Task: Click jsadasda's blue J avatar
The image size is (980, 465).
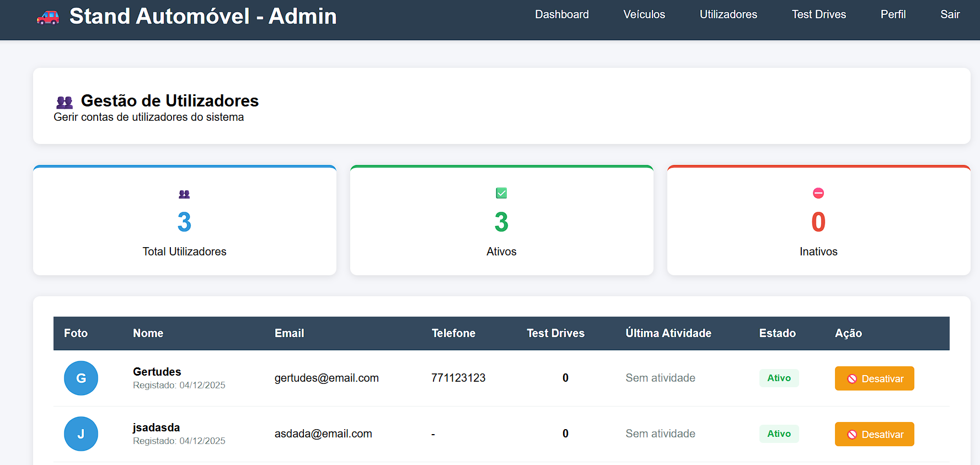Action: click(81, 434)
